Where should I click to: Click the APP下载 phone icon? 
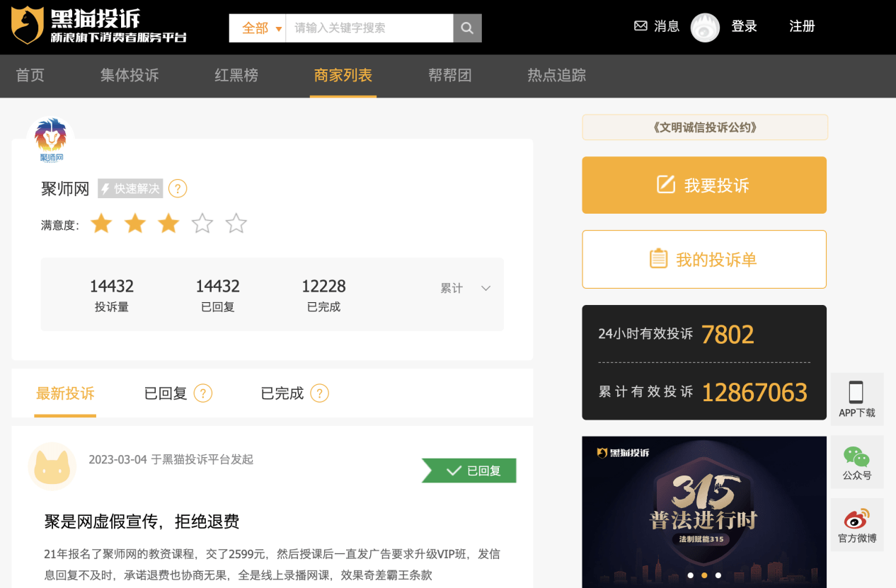[856, 392]
